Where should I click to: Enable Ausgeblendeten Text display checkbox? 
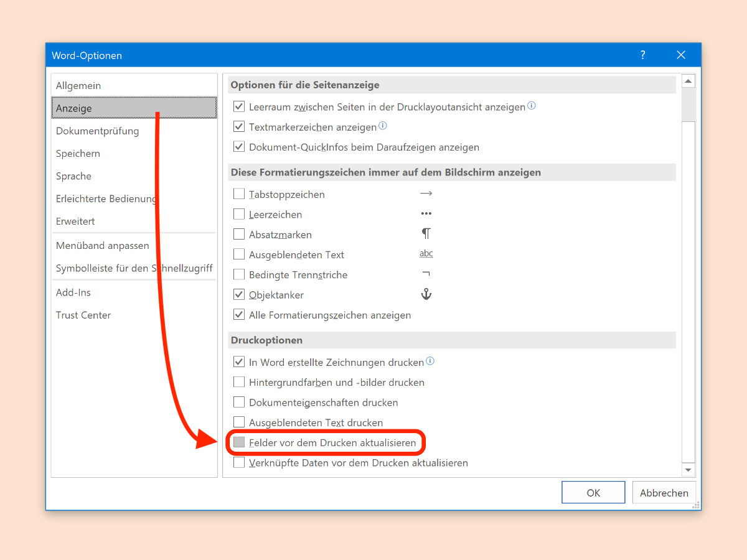239,254
